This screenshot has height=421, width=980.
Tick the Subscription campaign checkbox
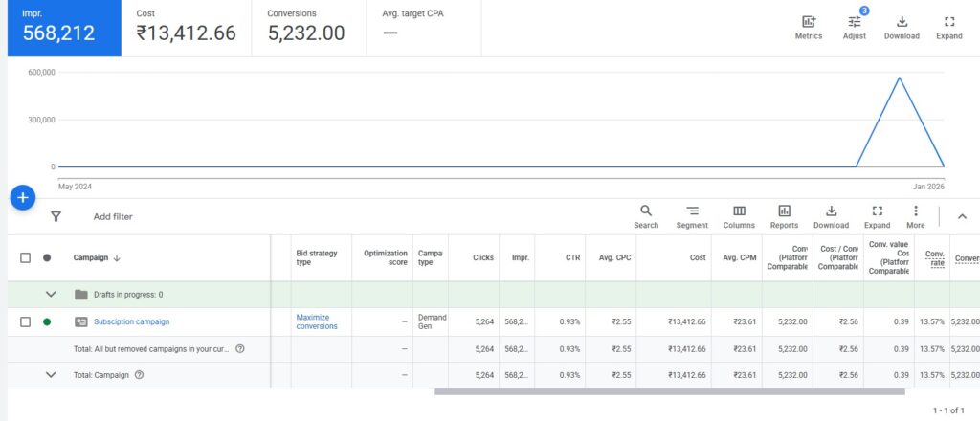[26, 321]
